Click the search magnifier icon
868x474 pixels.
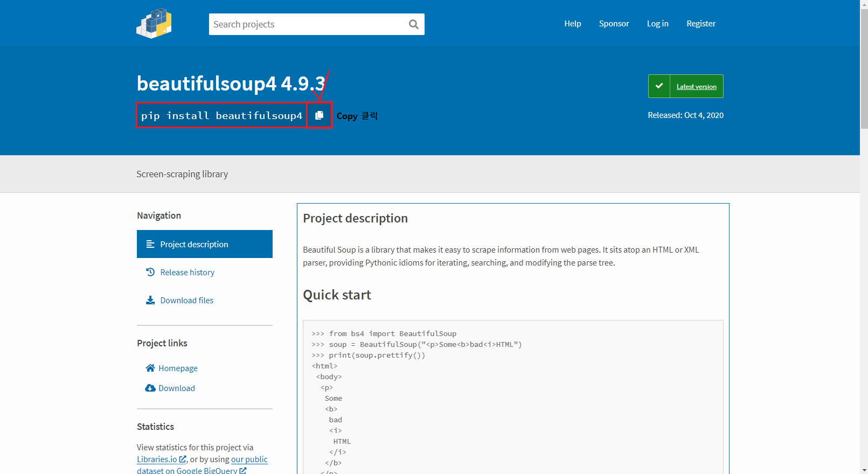(x=414, y=24)
